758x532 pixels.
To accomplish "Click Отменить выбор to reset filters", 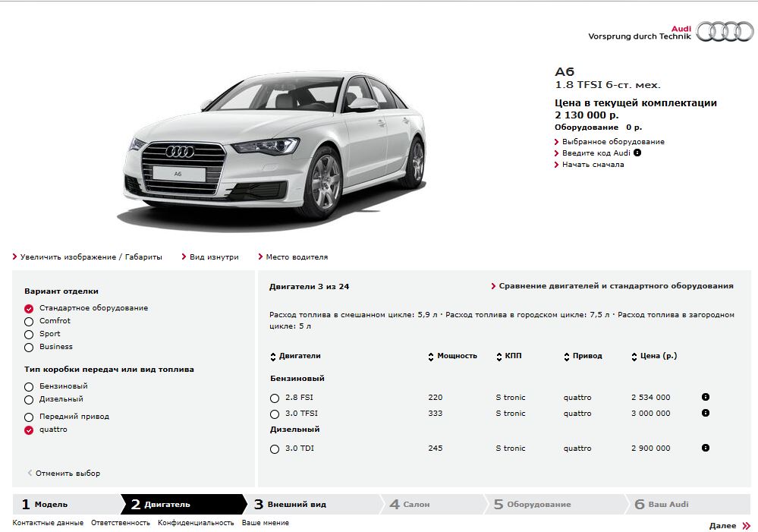I will click(64, 473).
